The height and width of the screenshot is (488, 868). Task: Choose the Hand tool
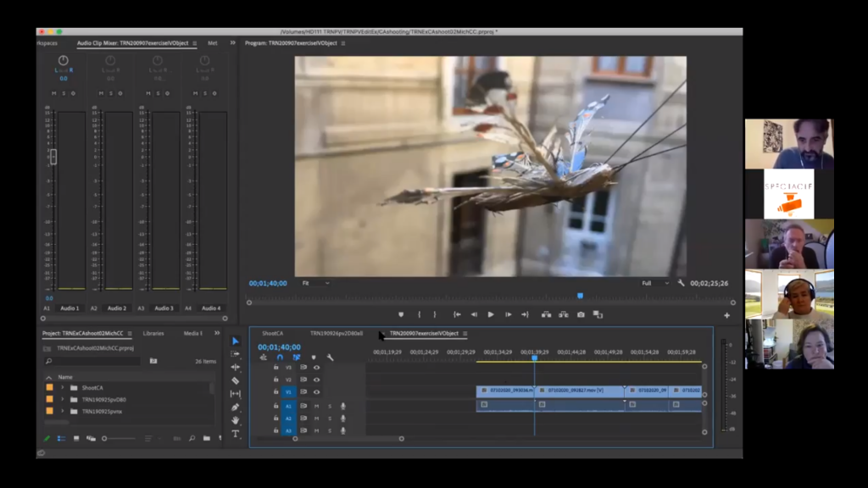coord(236,420)
